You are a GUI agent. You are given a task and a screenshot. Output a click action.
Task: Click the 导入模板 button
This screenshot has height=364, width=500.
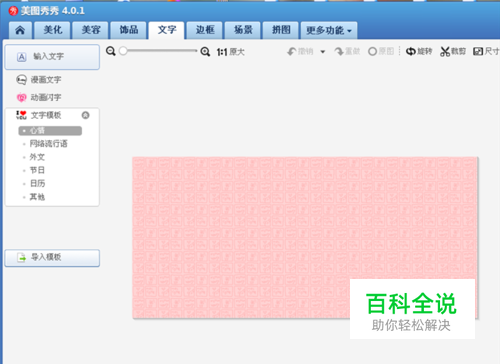pos(52,258)
